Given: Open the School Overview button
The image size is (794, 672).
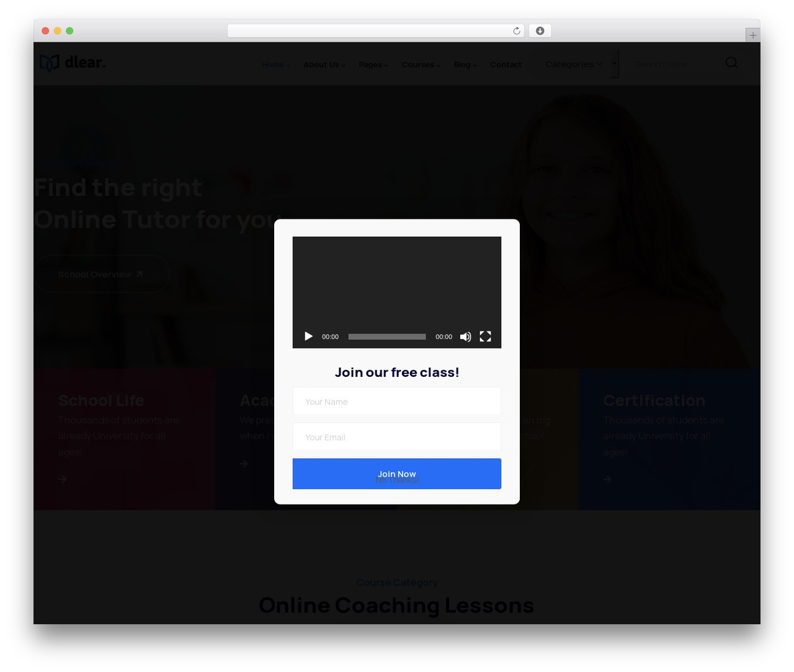Looking at the screenshot, I should coord(102,274).
